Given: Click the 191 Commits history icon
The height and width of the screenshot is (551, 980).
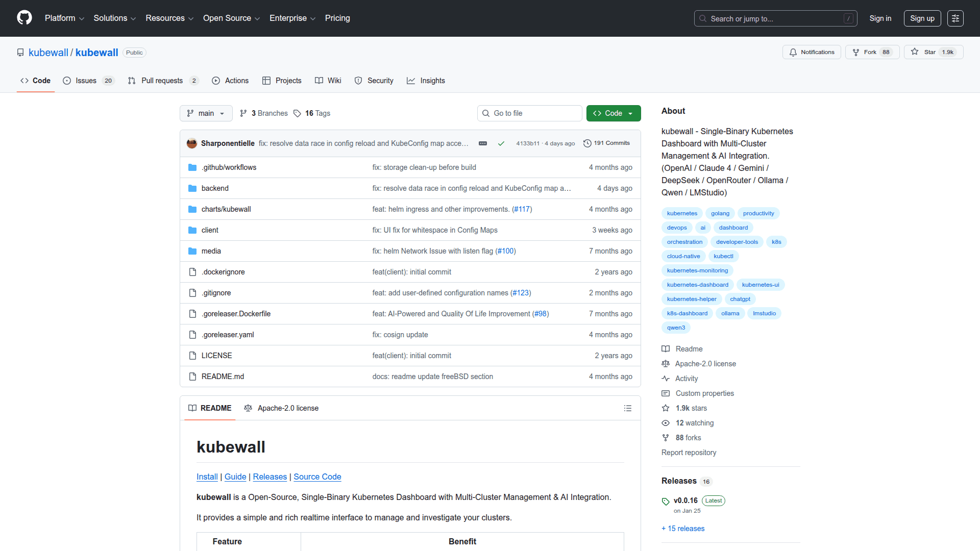Looking at the screenshot, I should tap(587, 143).
